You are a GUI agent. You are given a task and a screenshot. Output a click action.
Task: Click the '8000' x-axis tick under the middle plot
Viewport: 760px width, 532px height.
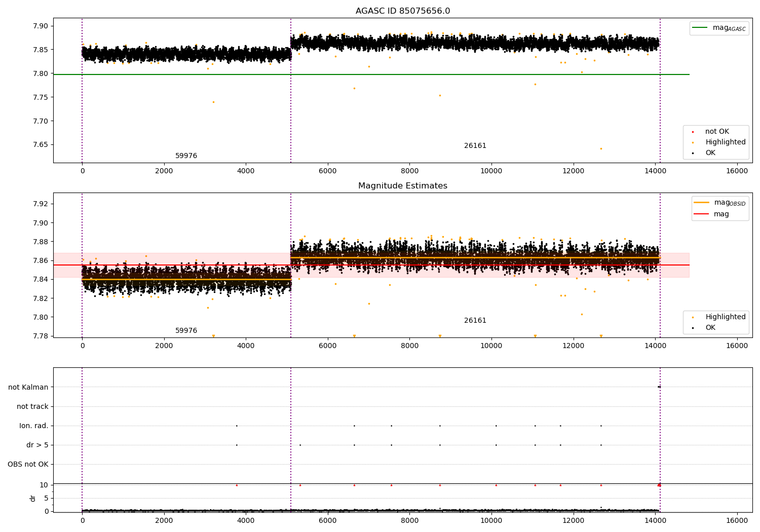[x=409, y=346]
